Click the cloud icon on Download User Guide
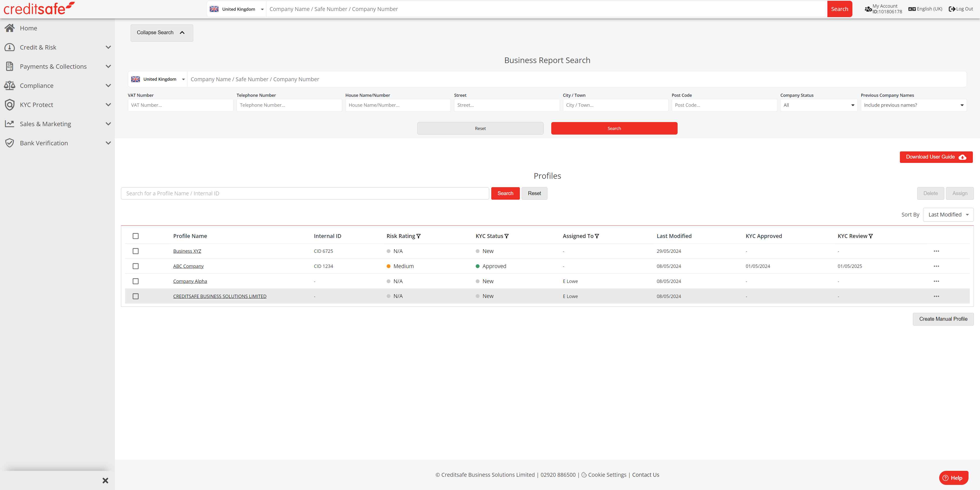This screenshot has width=980, height=490. click(x=962, y=157)
